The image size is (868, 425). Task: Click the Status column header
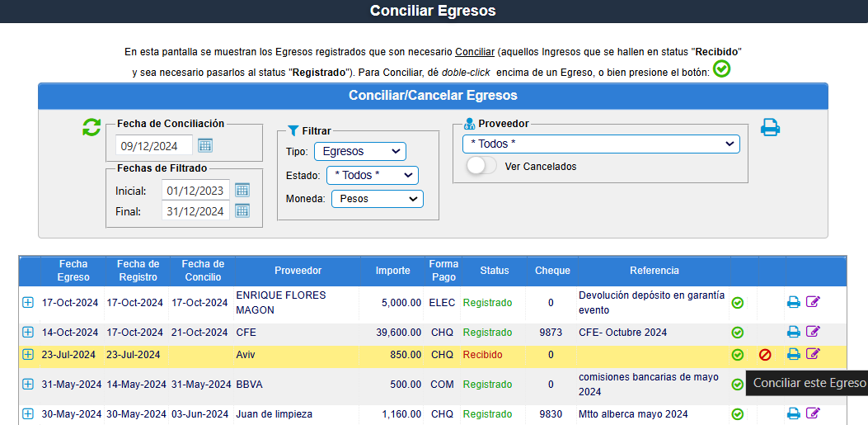(x=495, y=271)
